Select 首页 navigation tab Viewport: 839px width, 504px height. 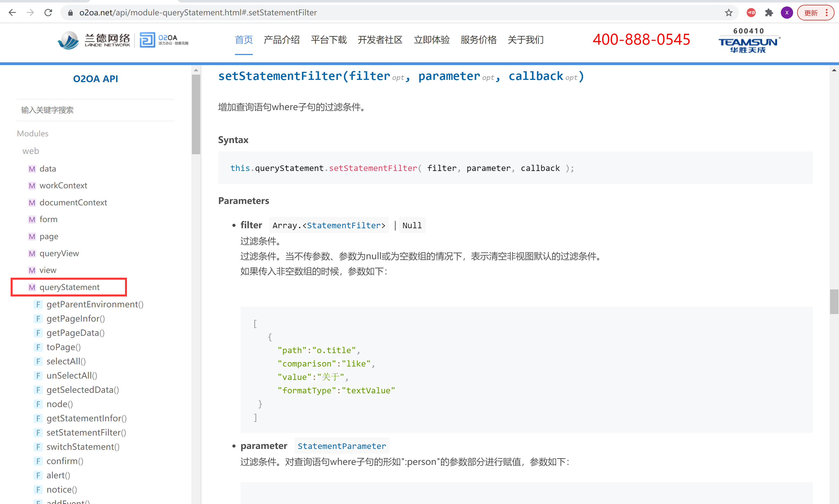(244, 40)
